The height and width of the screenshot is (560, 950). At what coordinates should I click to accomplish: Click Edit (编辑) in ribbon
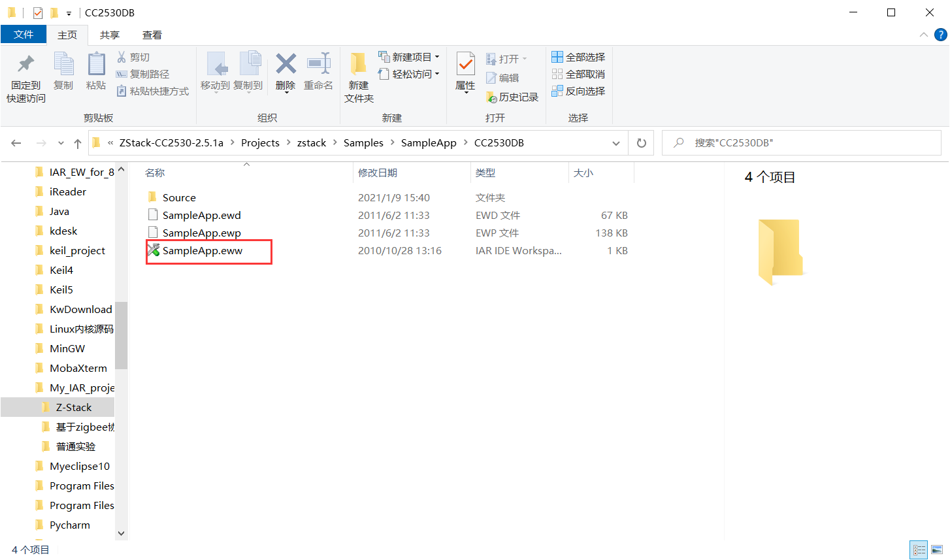(x=502, y=78)
